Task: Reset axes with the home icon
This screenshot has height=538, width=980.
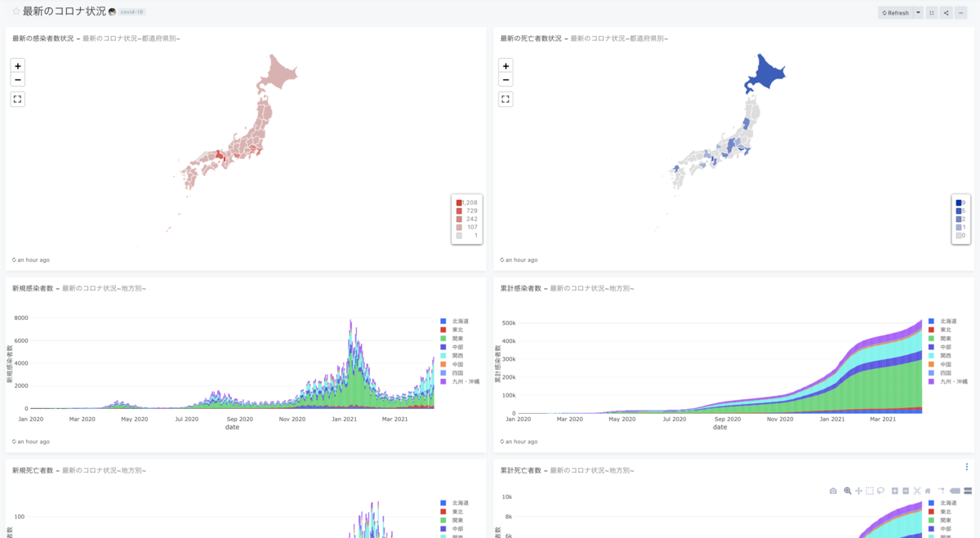Action: click(x=928, y=491)
